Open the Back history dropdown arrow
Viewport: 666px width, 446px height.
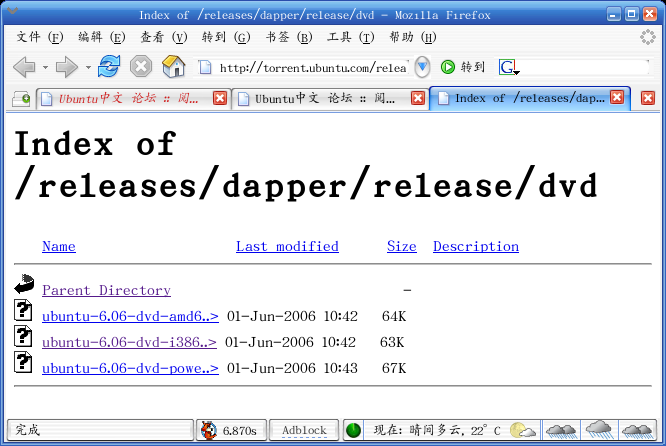click(45, 68)
